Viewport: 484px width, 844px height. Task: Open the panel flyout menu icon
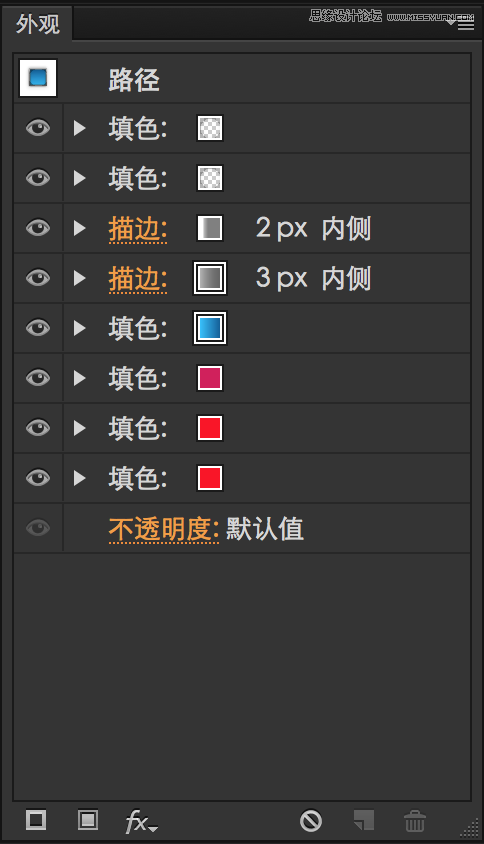pos(462,23)
